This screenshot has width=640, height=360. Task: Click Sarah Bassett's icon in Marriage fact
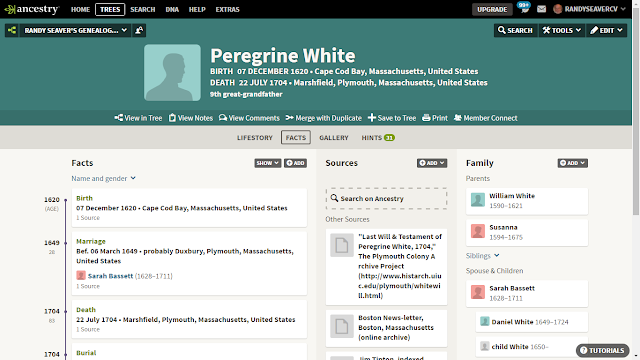tap(81, 276)
